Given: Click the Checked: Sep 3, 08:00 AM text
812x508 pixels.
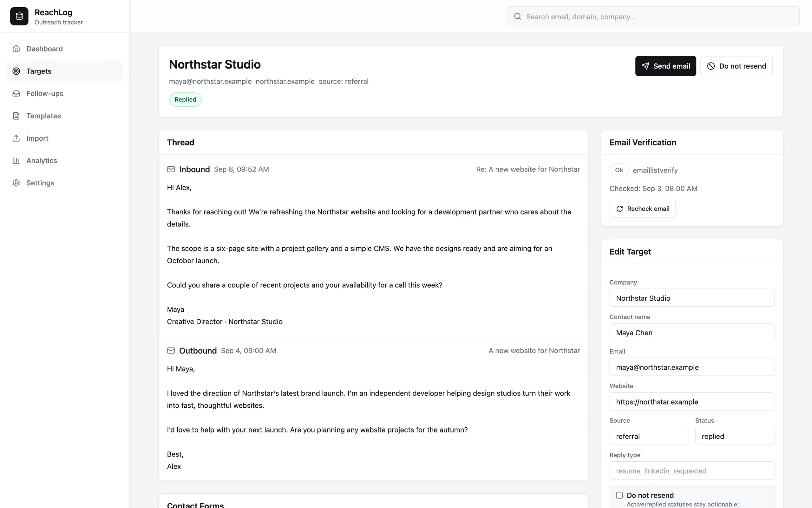Looking at the screenshot, I should click(653, 189).
